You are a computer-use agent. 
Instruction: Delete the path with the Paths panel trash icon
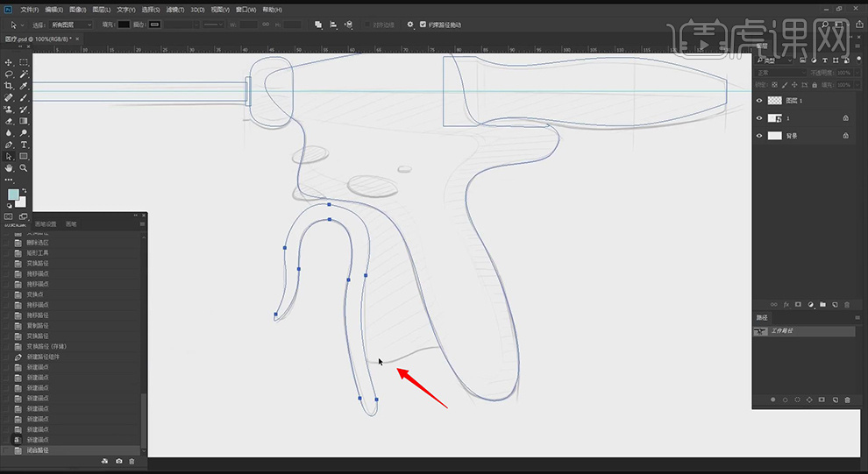point(847,400)
